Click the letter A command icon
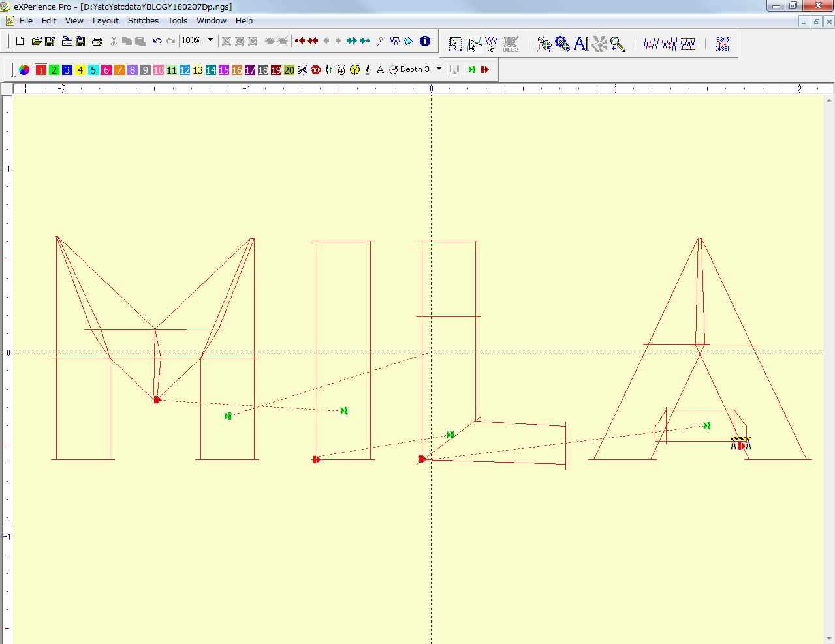This screenshot has height=644, width=835. tap(380, 70)
